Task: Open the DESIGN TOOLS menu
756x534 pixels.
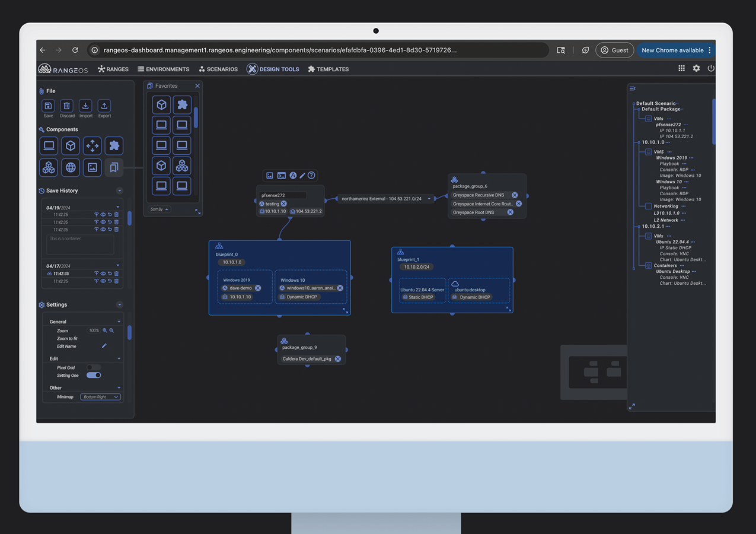Action: [273, 69]
